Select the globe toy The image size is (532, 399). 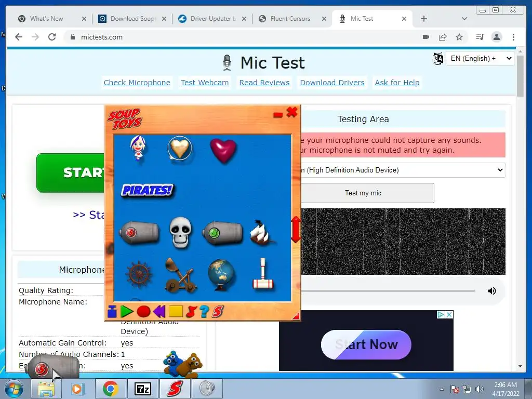(221, 274)
